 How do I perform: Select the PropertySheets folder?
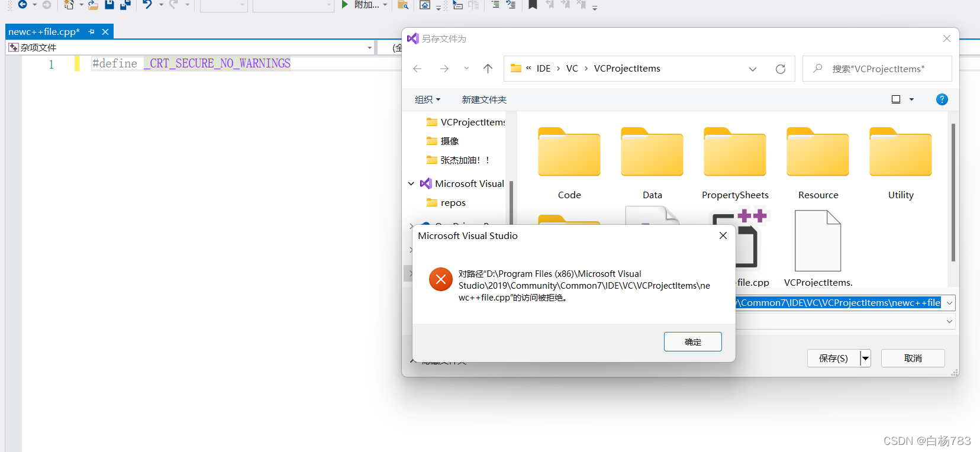735,163
